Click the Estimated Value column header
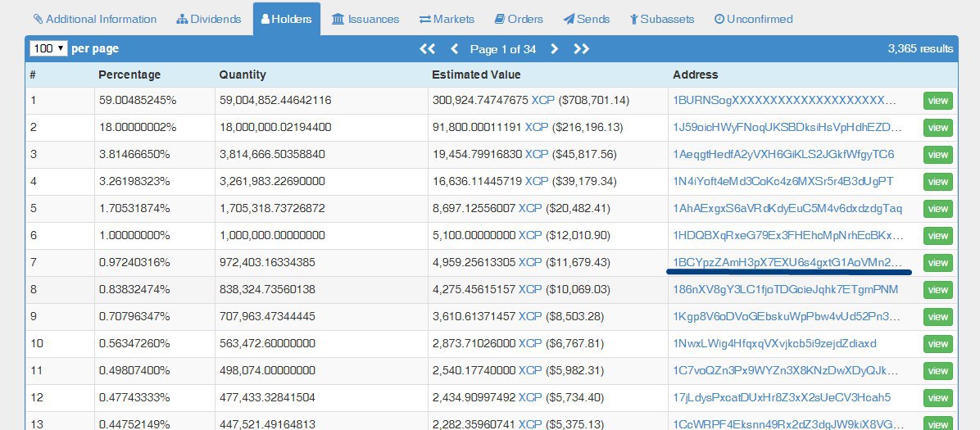The width and height of the screenshot is (980, 430). pyautogui.click(x=476, y=75)
